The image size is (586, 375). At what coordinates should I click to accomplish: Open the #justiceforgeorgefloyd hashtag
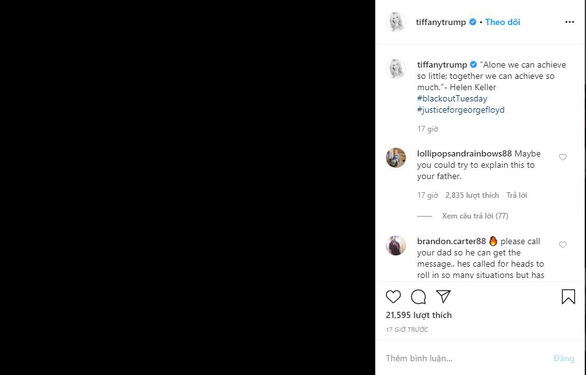point(461,110)
